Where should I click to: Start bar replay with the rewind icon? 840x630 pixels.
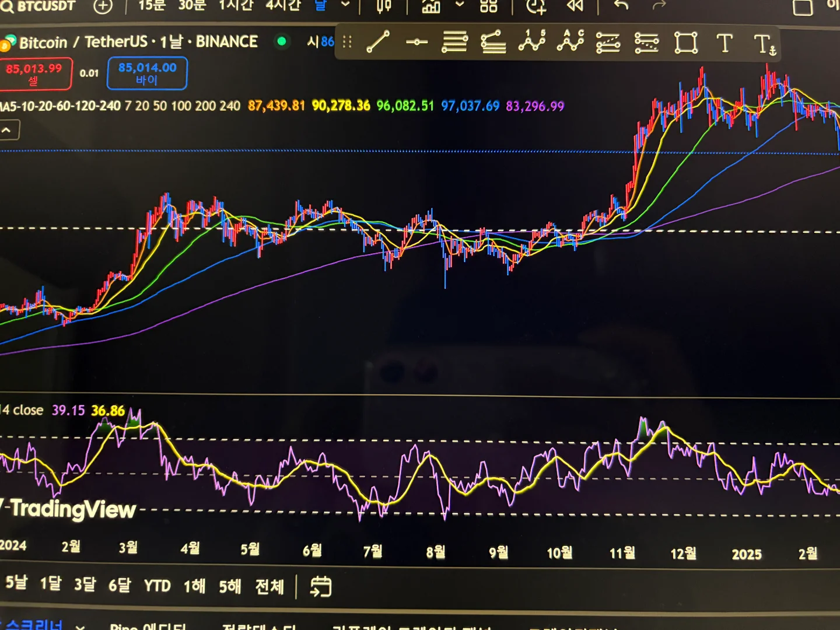click(x=575, y=6)
